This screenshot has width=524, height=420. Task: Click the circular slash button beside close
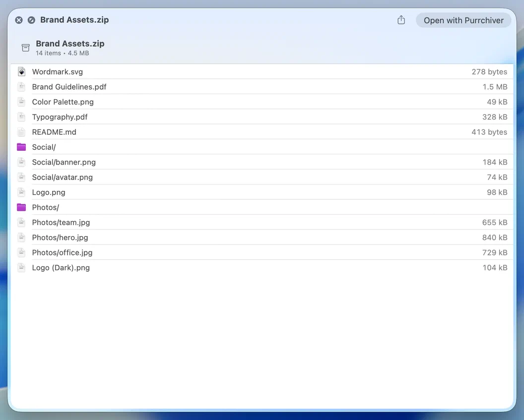pyautogui.click(x=31, y=20)
